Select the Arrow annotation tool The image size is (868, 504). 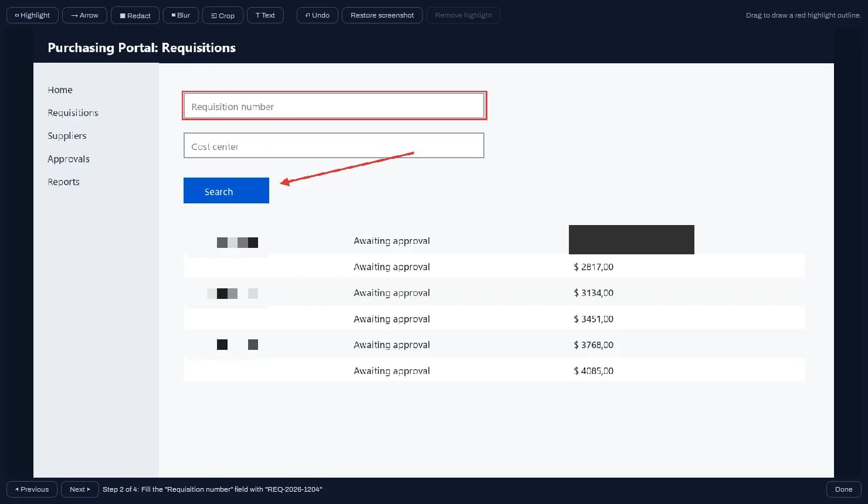pos(84,15)
